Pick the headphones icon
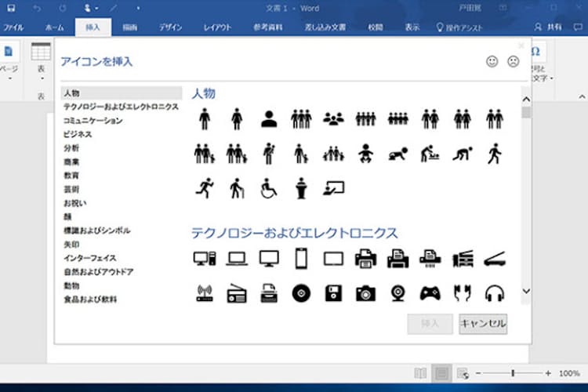588x392 pixels. click(x=494, y=293)
